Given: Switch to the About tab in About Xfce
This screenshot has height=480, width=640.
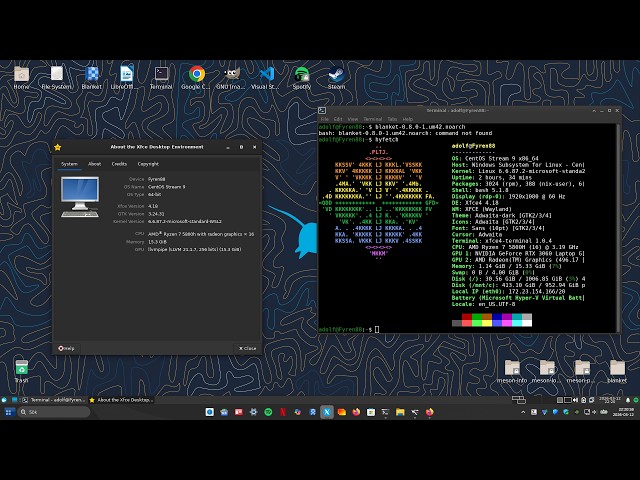Looking at the screenshot, I should click(x=94, y=164).
